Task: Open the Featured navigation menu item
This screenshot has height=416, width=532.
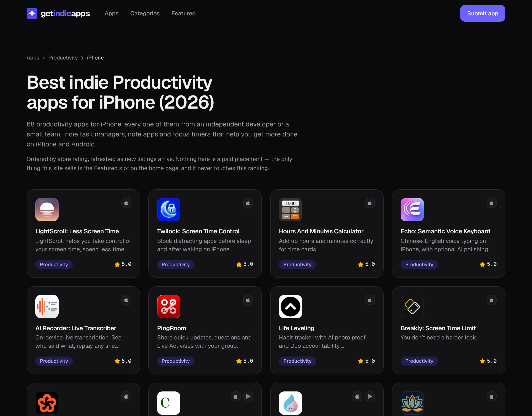Action: coord(183,13)
